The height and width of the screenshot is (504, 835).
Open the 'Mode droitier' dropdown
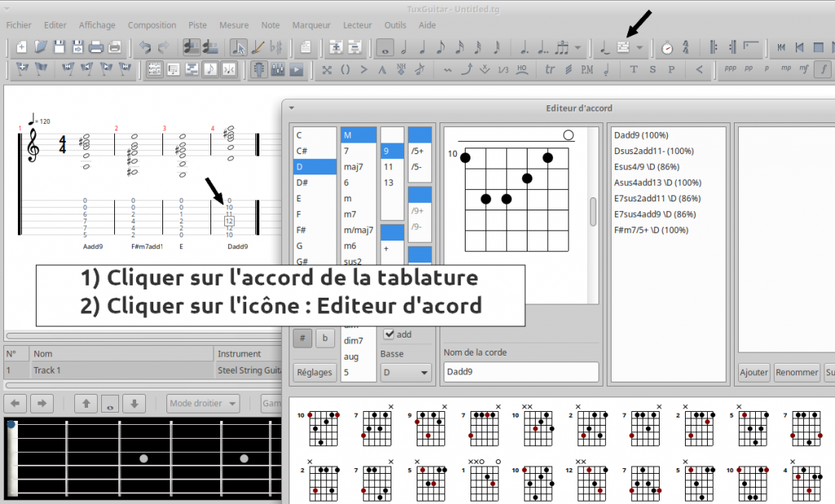tap(204, 403)
